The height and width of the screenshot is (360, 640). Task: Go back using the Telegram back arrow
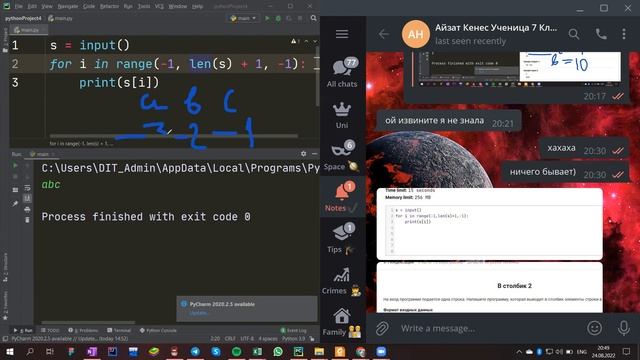[384, 34]
